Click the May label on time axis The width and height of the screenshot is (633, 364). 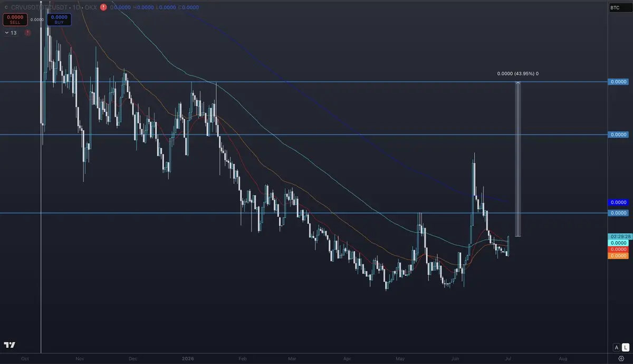pyautogui.click(x=400, y=358)
